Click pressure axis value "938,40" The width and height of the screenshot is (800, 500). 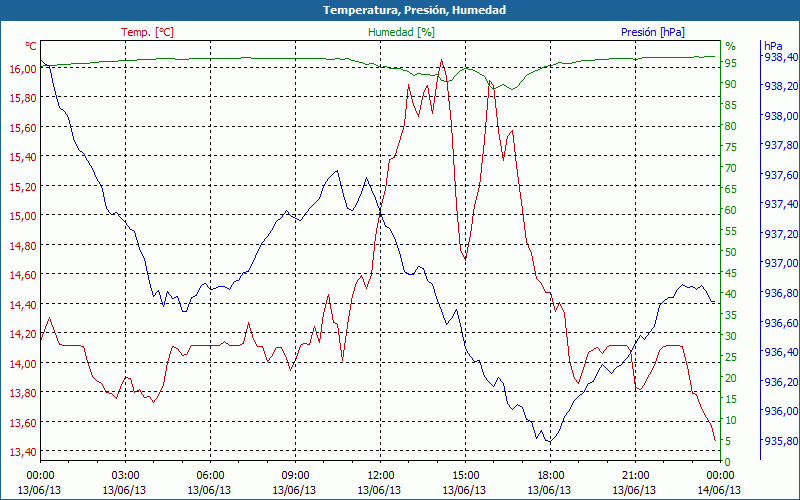[781, 57]
